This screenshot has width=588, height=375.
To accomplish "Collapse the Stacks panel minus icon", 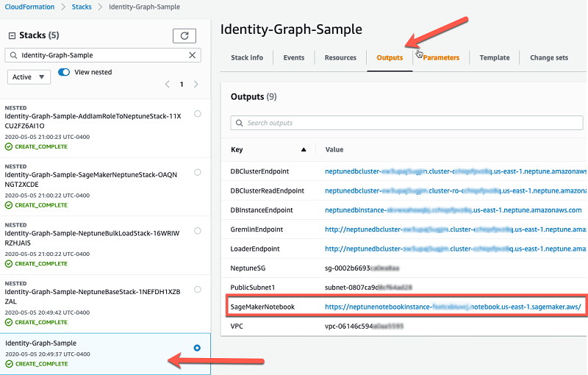I will [12, 35].
